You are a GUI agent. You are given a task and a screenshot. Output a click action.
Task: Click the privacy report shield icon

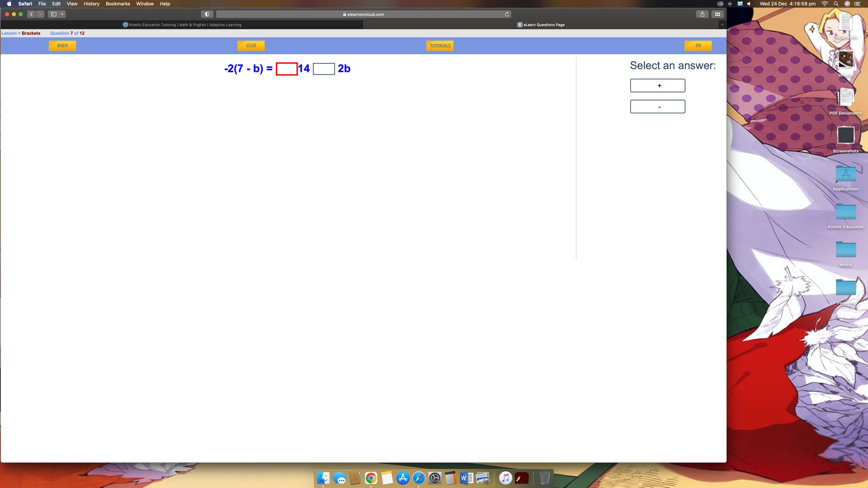[207, 14]
